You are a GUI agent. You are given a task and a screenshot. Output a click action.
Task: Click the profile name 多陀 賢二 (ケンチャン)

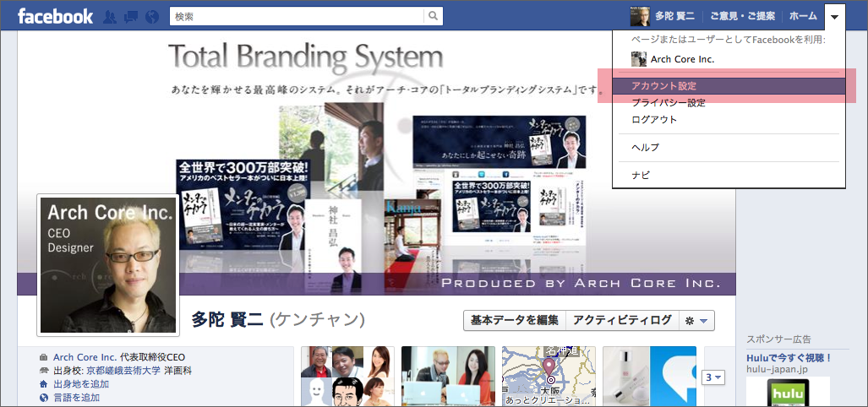(278, 320)
